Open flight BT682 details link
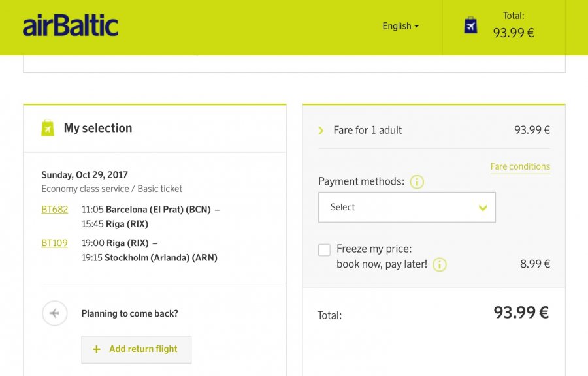 pyautogui.click(x=54, y=210)
